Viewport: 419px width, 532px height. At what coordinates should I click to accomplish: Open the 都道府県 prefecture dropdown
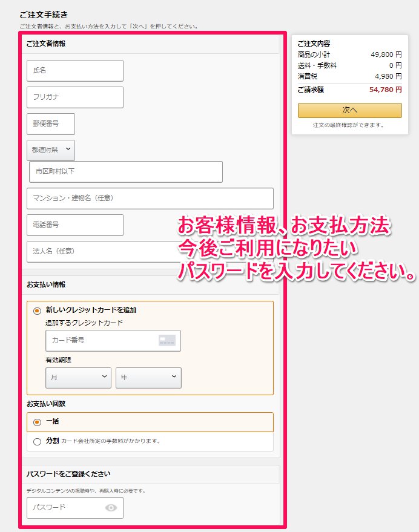click(x=51, y=150)
